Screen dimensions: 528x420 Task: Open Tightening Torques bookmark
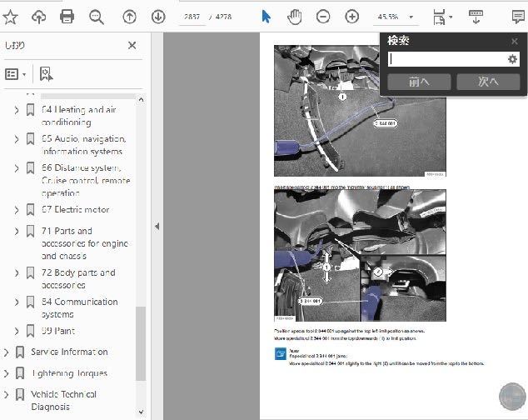[x=69, y=373]
